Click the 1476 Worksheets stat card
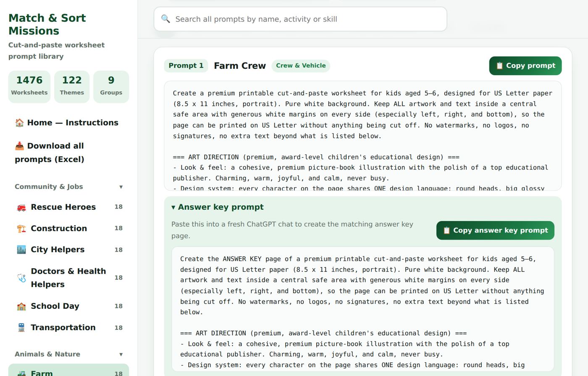The image size is (588, 376). [29, 87]
